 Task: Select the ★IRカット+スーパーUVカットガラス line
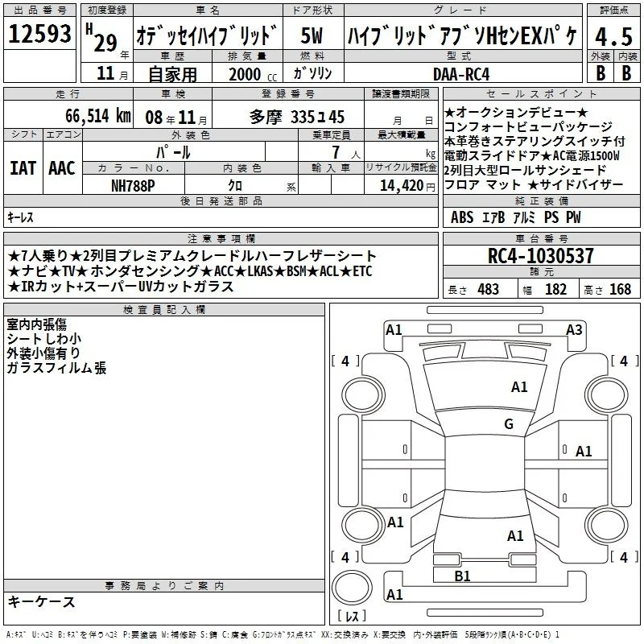pyautogui.click(x=121, y=287)
